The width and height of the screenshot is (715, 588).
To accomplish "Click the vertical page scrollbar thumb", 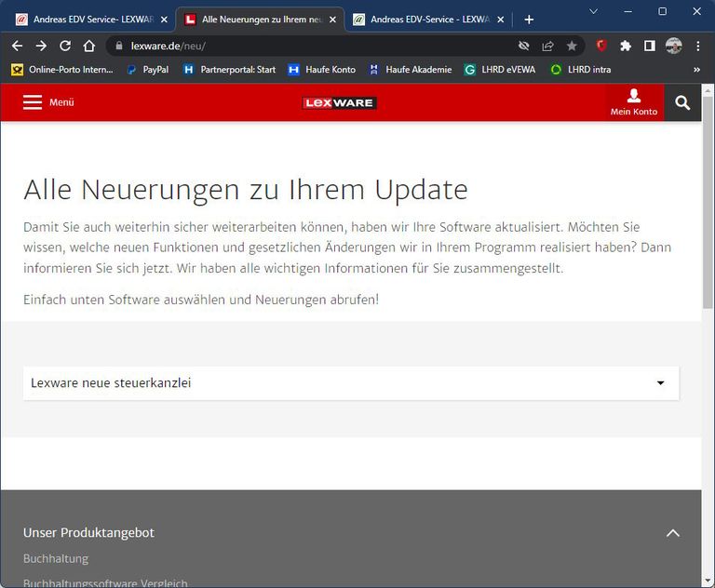I will tap(708, 203).
